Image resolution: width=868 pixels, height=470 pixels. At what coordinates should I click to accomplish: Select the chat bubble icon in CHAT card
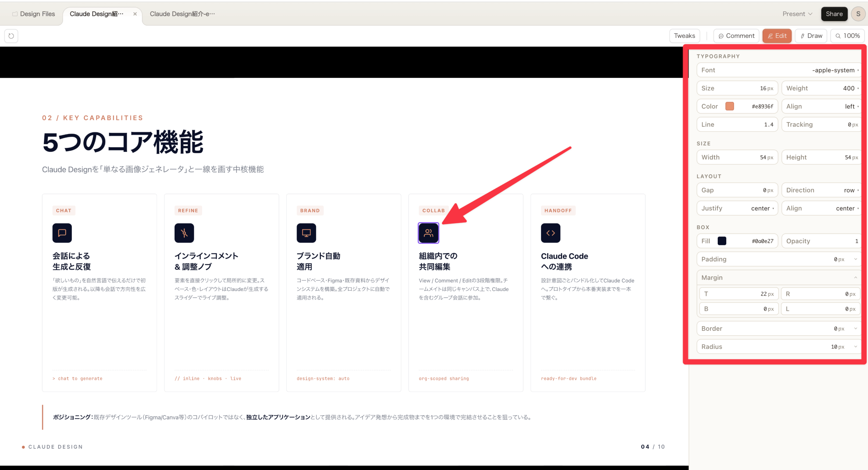(x=62, y=233)
